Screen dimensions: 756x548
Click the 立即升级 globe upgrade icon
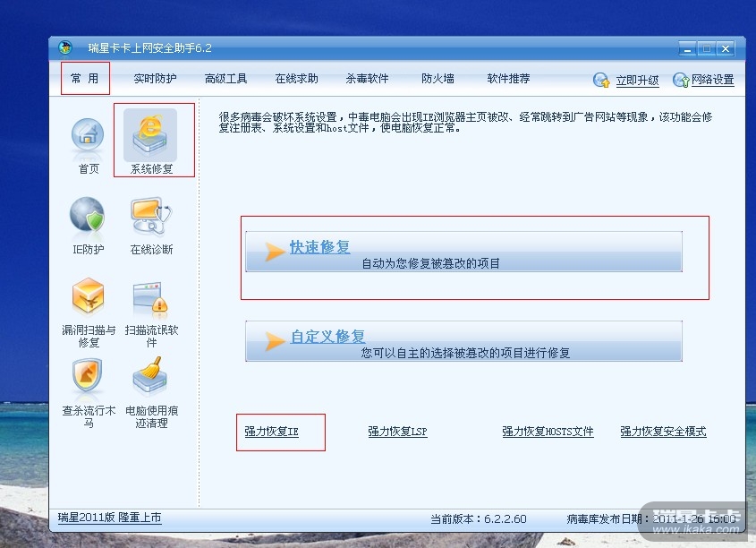coord(601,80)
